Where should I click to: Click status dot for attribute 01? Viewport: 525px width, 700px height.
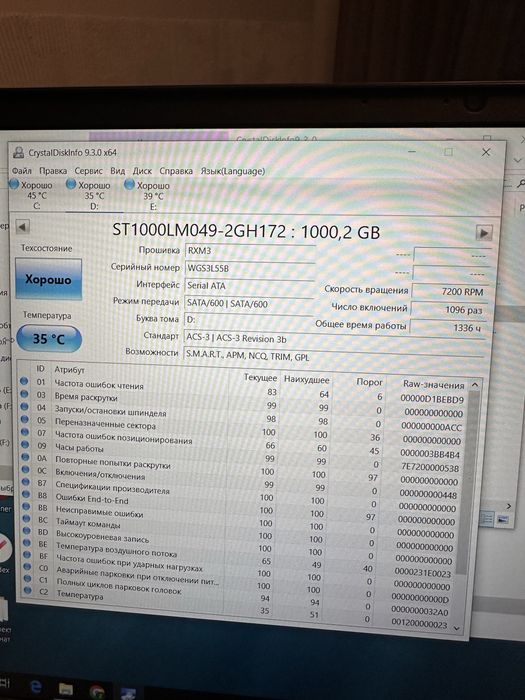pos(24,381)
